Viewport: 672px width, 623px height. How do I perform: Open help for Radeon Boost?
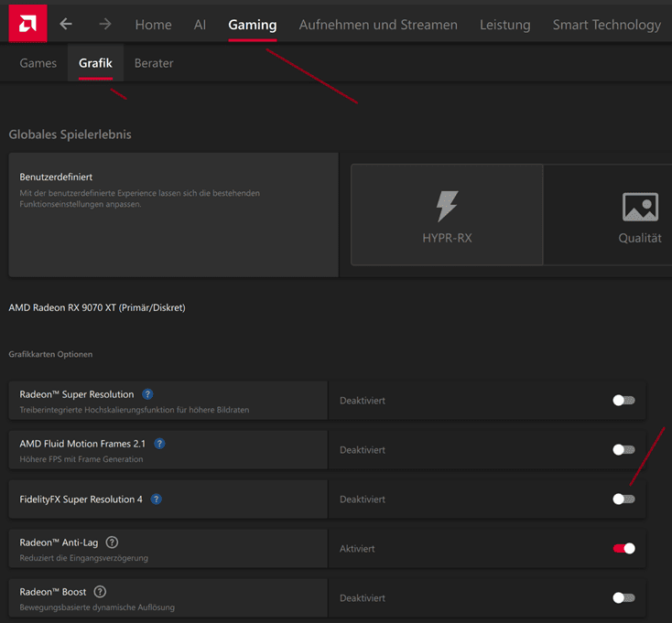point(100,592)
